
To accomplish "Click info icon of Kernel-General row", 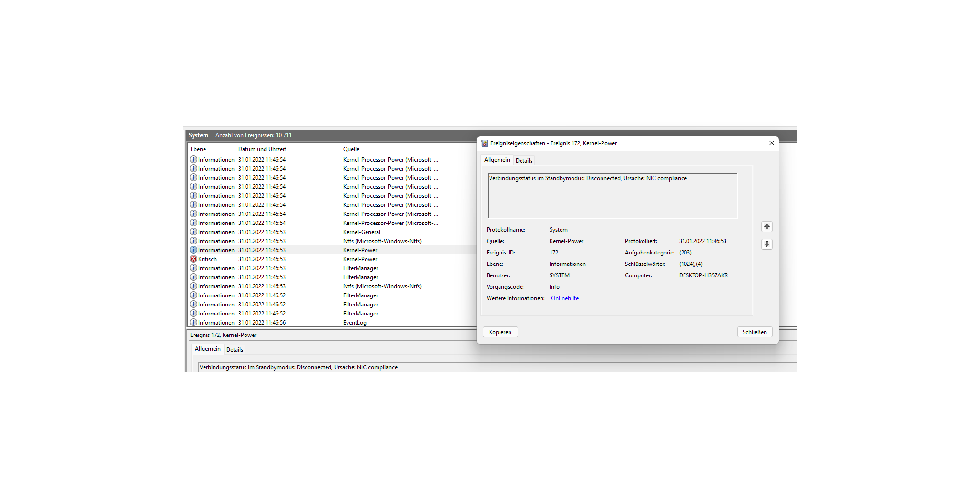I will coord(194,232).
